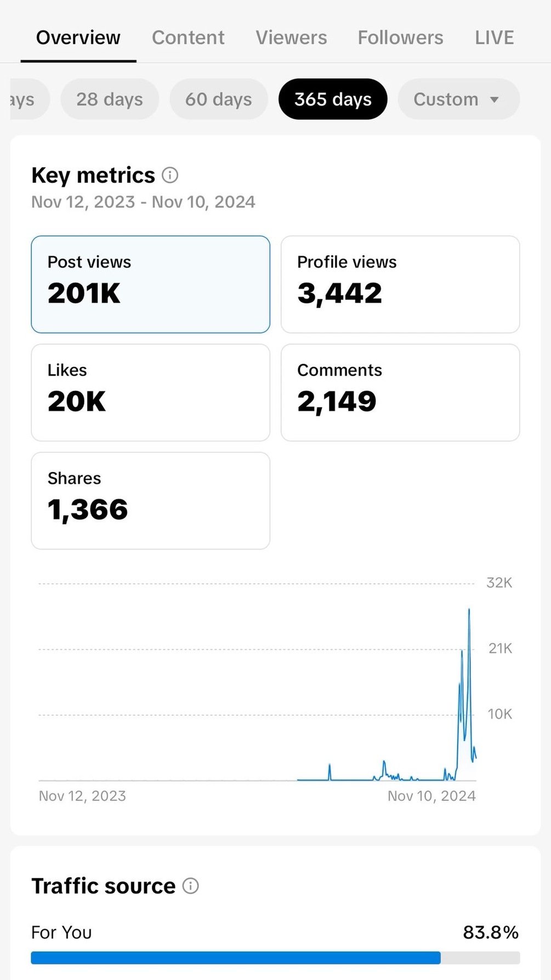Screen dimensions: 551x980
Task: Select the Profile views metric card
Action: 400,284
